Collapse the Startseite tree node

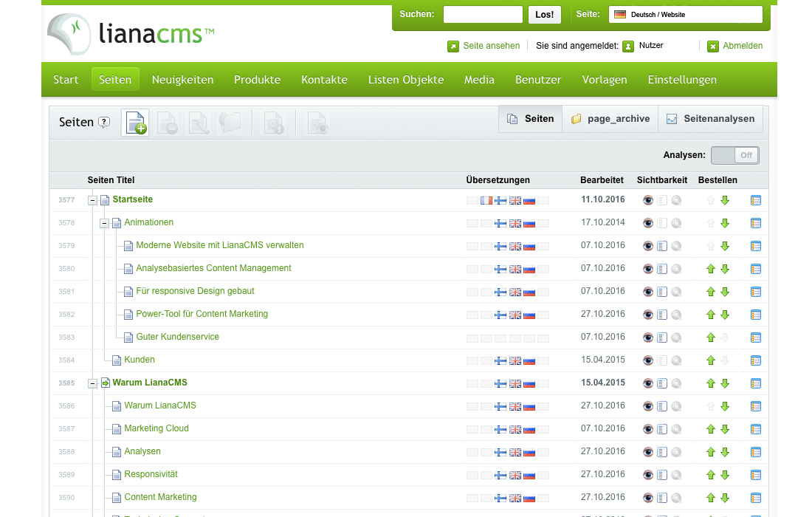(92, 200)
